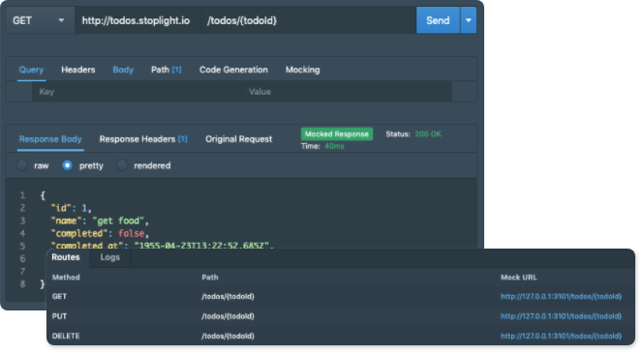Click the DELETE method cell in Routes
The height and width of the screenshot is (354, 644).
click(x=66, y=336)
